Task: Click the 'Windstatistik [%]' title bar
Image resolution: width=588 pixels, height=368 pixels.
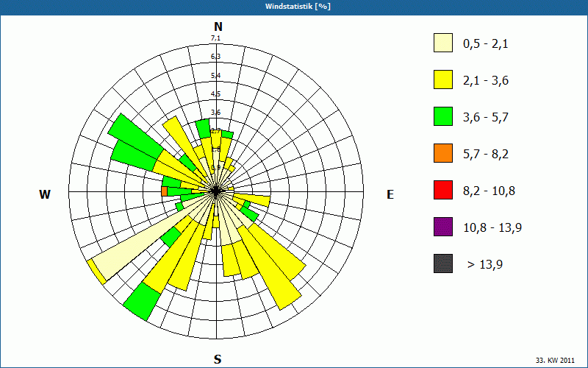Action: pos(294,7)
